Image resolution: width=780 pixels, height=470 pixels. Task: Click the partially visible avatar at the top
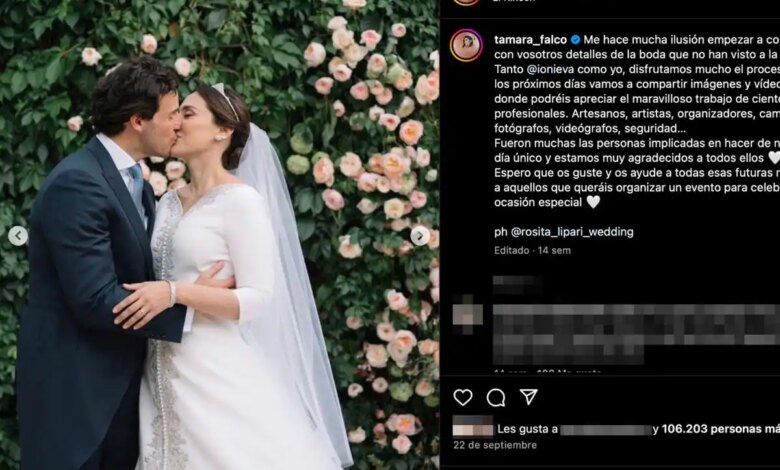click(x=466, y=2)
